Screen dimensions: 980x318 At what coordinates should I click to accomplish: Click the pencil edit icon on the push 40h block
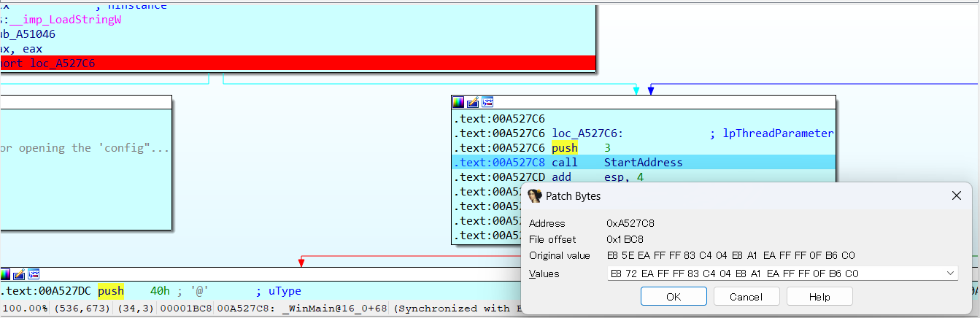19,274
